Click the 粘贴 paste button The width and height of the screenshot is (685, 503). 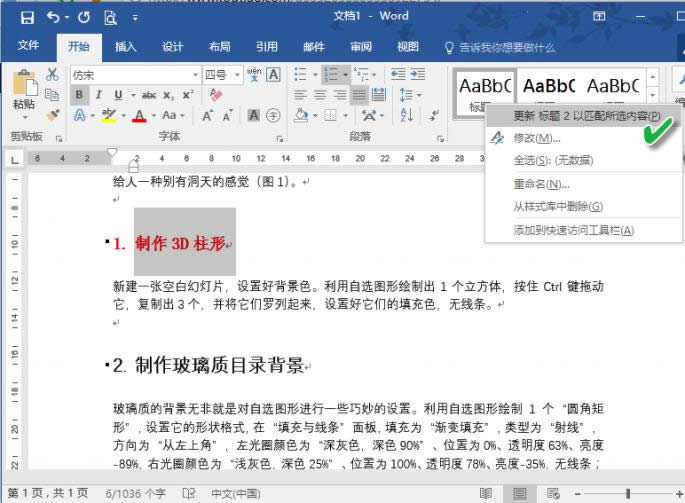[x=24, y=91]
